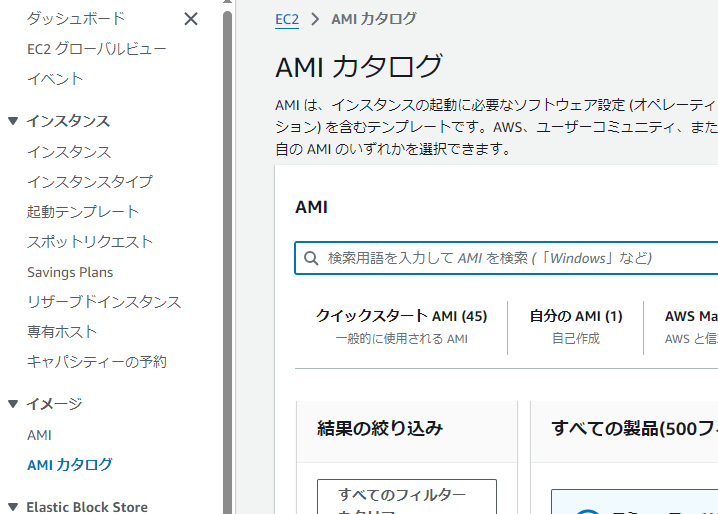This screenshot has height=514, width=718.
Task: Open キャパシティーの予約 page
Action: click(97, 362)
